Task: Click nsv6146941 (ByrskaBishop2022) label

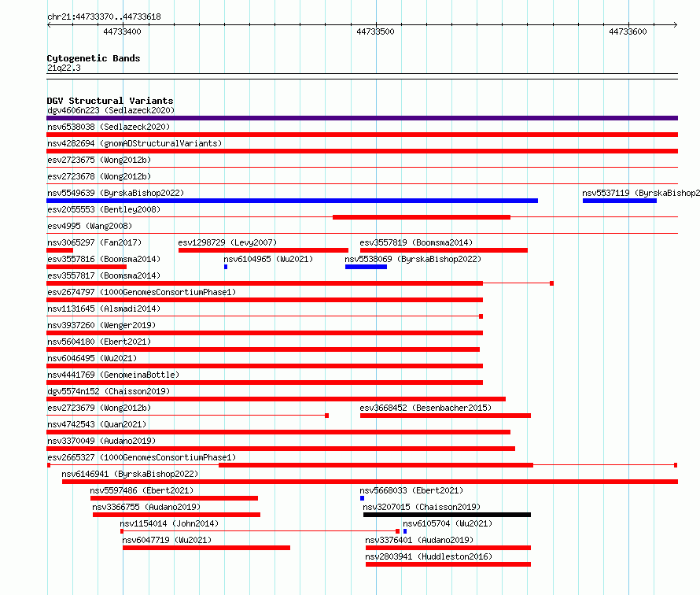Action: pyautogui.click(x=130, y=474)
